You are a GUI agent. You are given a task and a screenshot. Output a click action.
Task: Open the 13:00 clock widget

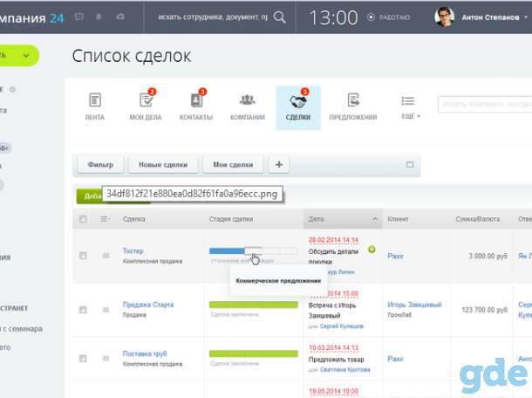tap(333, 17)
